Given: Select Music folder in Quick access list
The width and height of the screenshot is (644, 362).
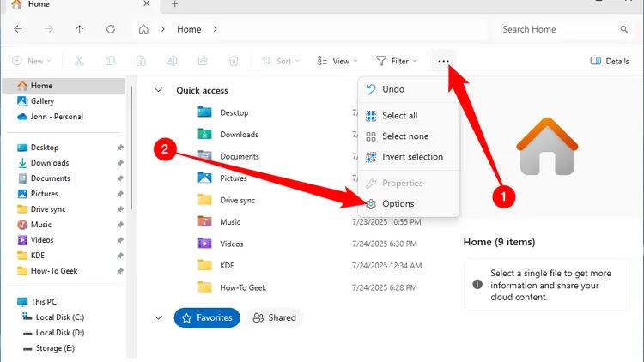Looking at the screenshot, I should [219, 221].
